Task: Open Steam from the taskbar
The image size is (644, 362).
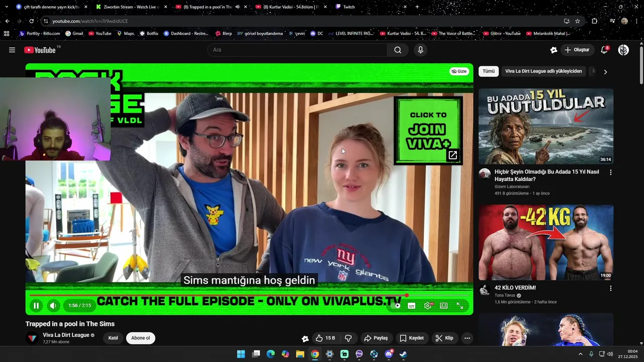Action: pyautogui.click(x=403, y=354)
